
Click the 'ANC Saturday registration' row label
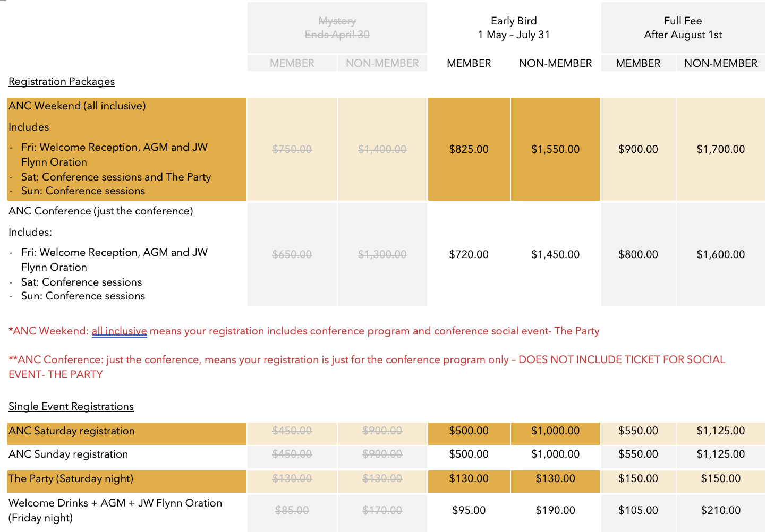click(x=72, y=431)
